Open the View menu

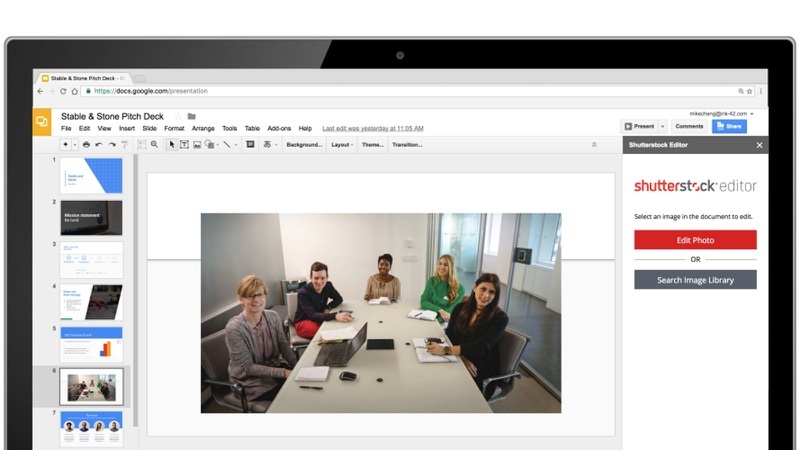[105, 129]
